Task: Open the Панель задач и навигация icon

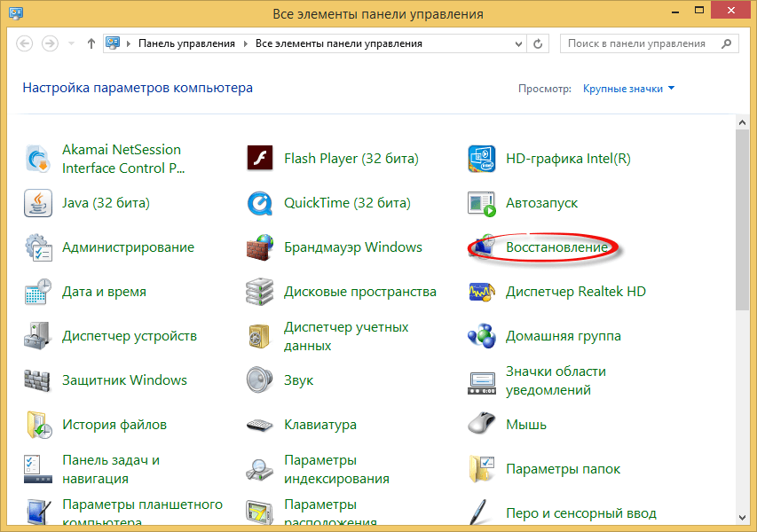Action: coord(38,469)
